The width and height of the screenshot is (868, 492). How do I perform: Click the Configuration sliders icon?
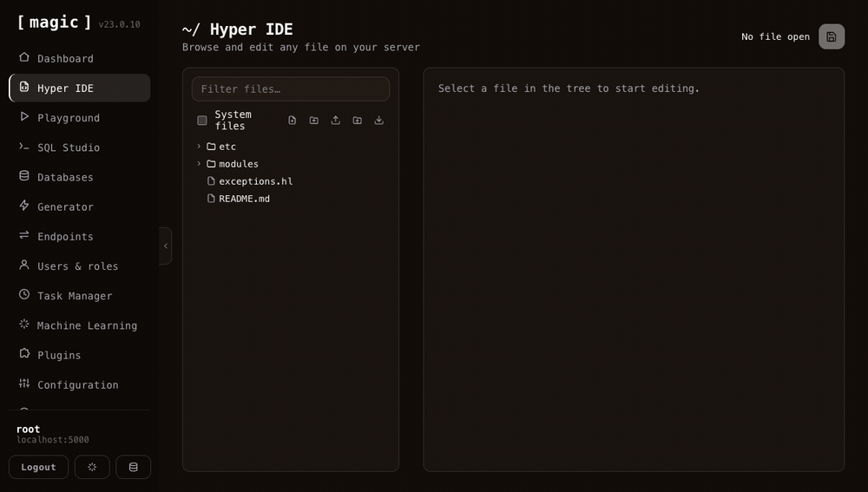coord(23,384)
